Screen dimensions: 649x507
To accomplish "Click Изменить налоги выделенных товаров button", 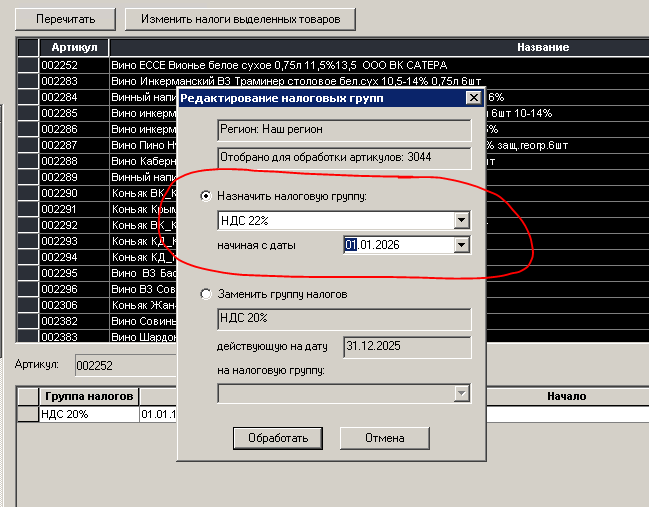I will (240, 19).
